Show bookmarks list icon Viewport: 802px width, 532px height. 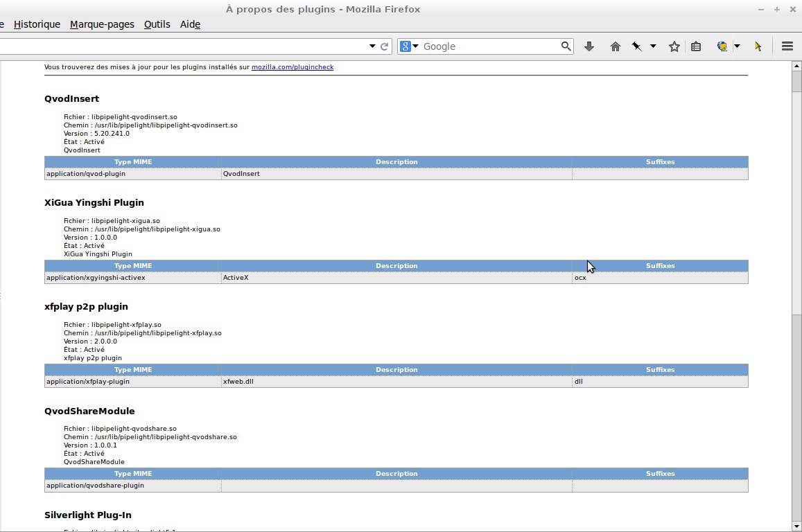pyautogui.click(x=696, y=46)
